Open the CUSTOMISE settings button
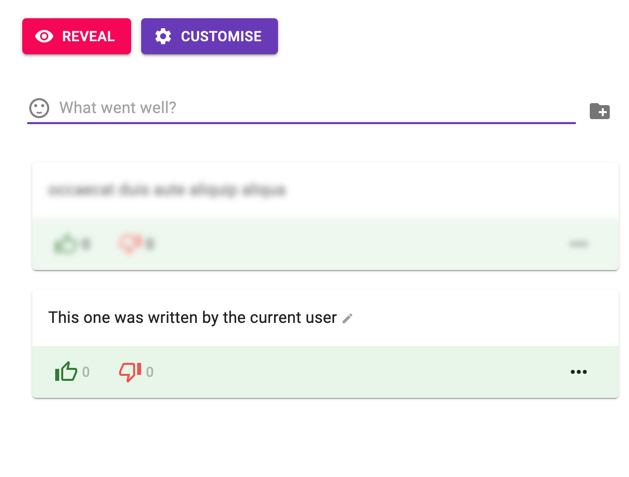 [209, 36]
